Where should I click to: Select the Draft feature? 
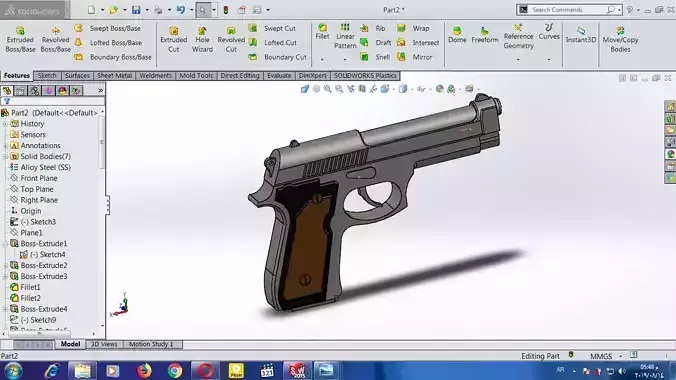[376, 42]
